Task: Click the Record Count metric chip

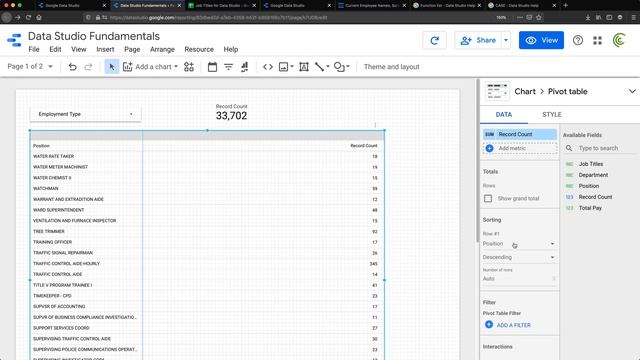Action: (520, 134)
